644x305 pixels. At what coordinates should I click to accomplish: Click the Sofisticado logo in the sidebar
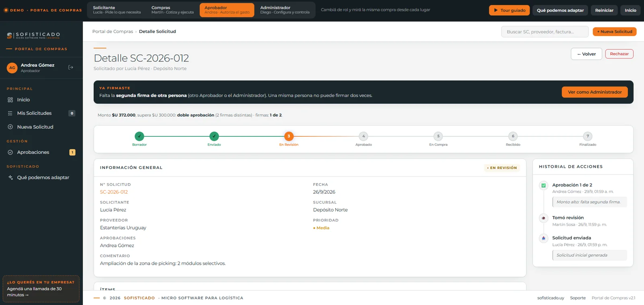[33, 35]
